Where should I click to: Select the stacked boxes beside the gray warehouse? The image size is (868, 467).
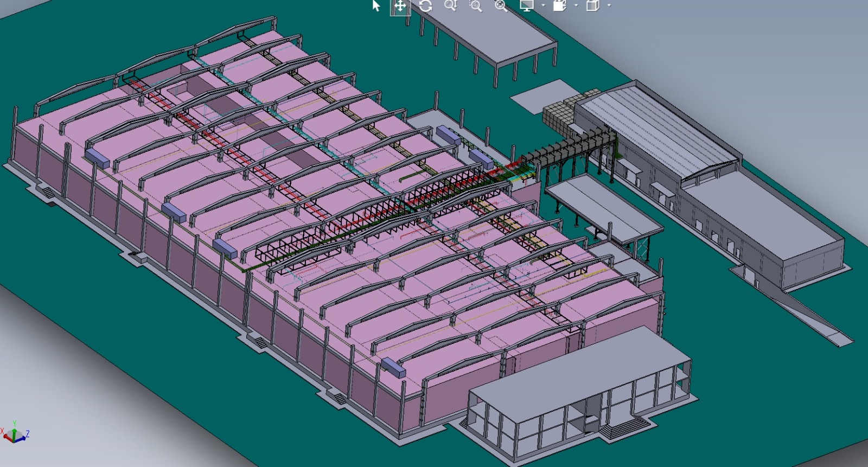(559, 113)
